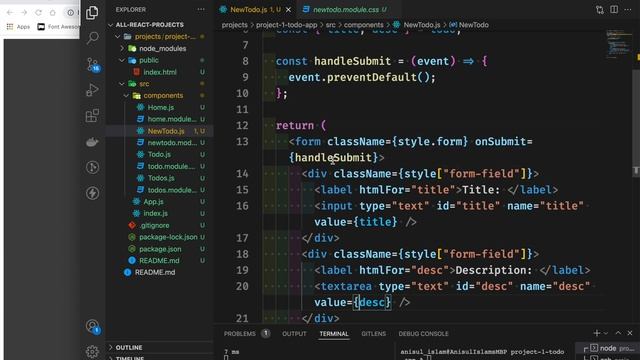The width and height of the screenshot is (640, 360).
Task: Open root-level README.md file
Action: point(159,272)
